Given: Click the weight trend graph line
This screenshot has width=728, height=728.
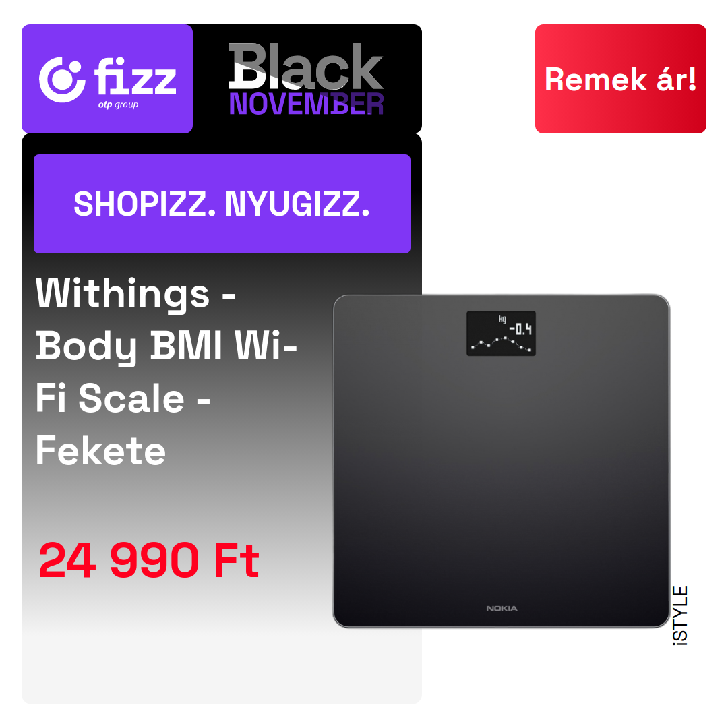Looking at the screenshot, I should 501,344.
